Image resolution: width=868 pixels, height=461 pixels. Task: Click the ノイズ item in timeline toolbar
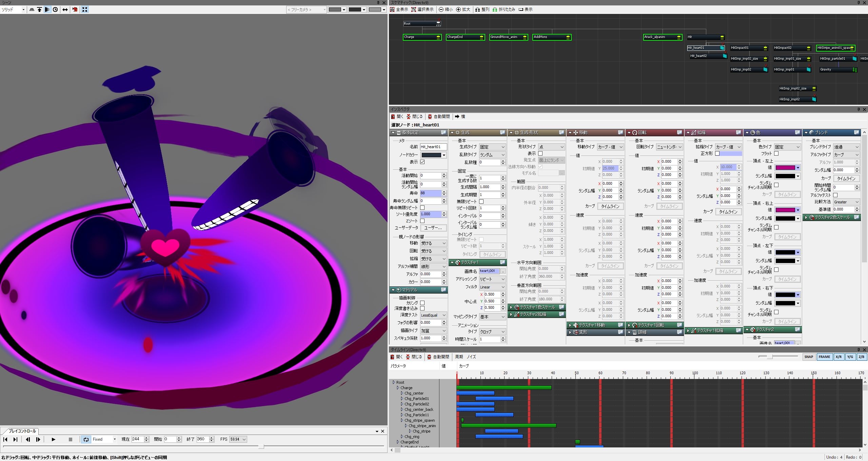(471, 357)
